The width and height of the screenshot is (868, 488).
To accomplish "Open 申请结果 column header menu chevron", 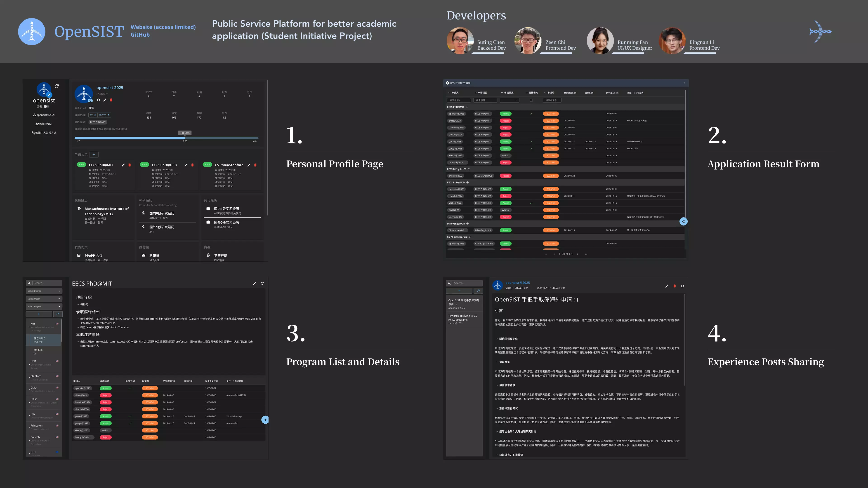I will click(x=502, y=93).
